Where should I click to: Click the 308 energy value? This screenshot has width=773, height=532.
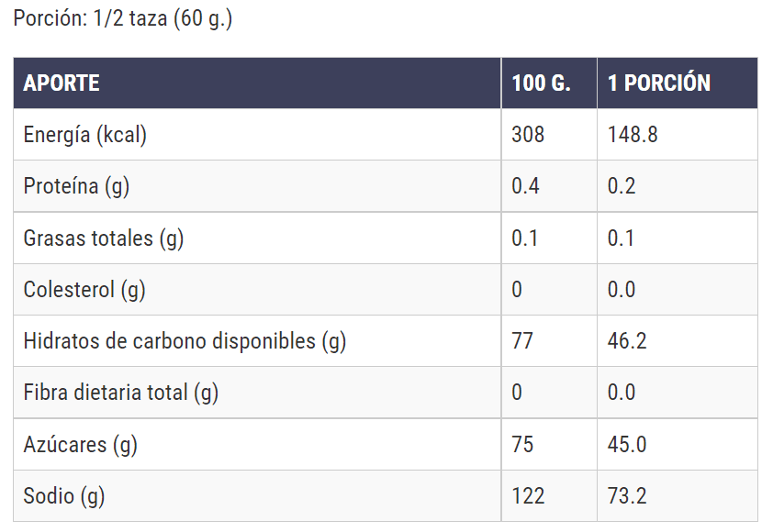click(x=528, y=135)
